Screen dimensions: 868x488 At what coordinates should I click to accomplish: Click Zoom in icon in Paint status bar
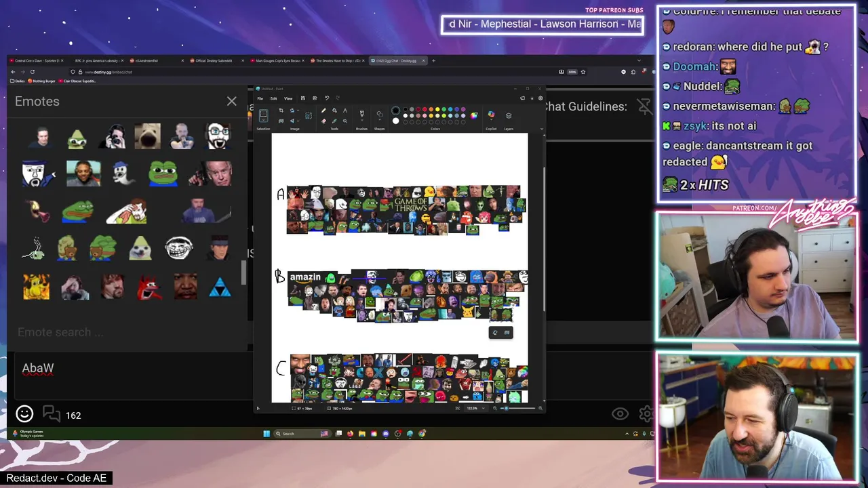pos(540,408)
